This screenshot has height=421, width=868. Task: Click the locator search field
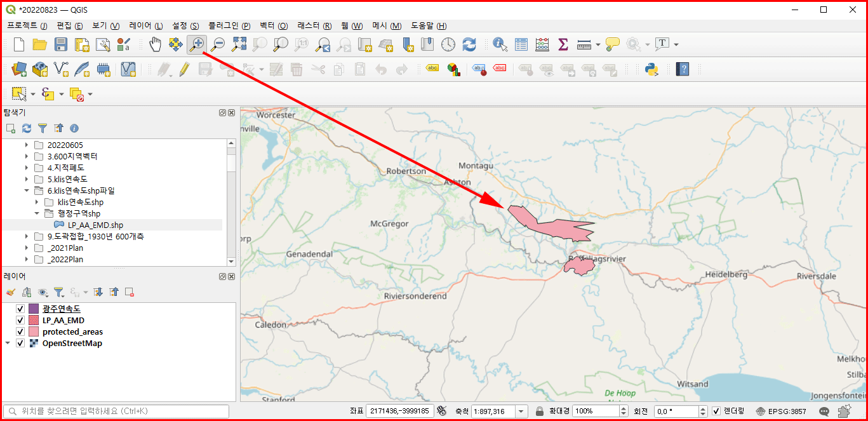tap(116, 411)
